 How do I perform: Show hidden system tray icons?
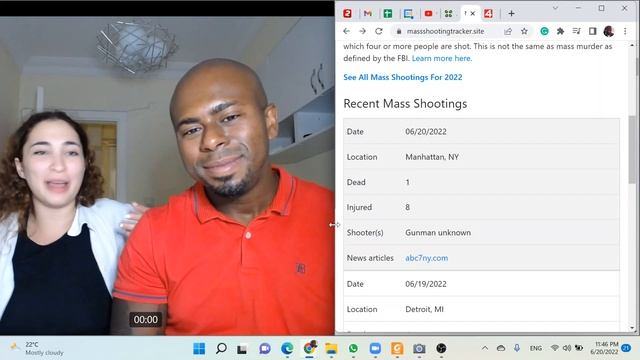[485, 348]
